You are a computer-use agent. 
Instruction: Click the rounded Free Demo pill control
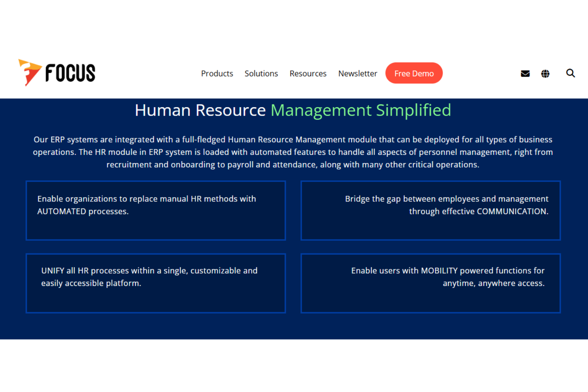(414, 73)
